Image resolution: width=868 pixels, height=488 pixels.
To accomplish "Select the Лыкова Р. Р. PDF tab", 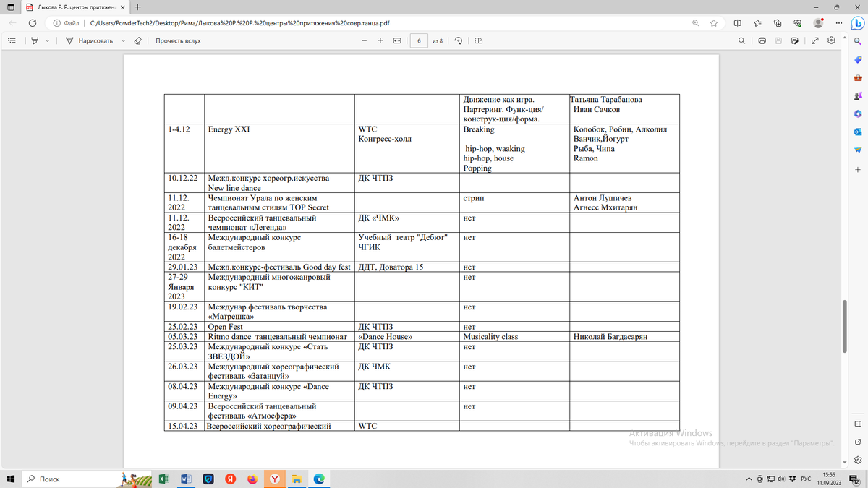I will click(x=76, y=7).
